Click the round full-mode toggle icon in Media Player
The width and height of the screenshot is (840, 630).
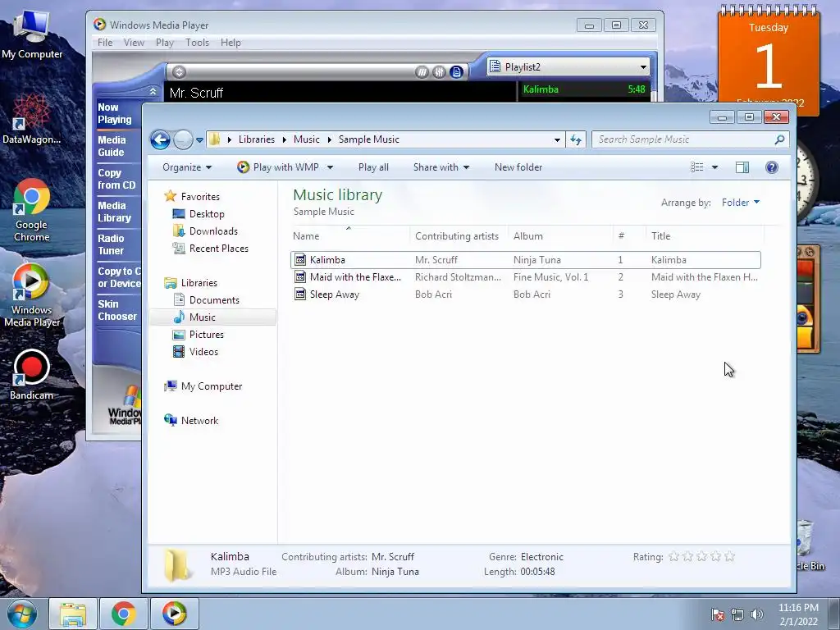click(x=180, y=72)
